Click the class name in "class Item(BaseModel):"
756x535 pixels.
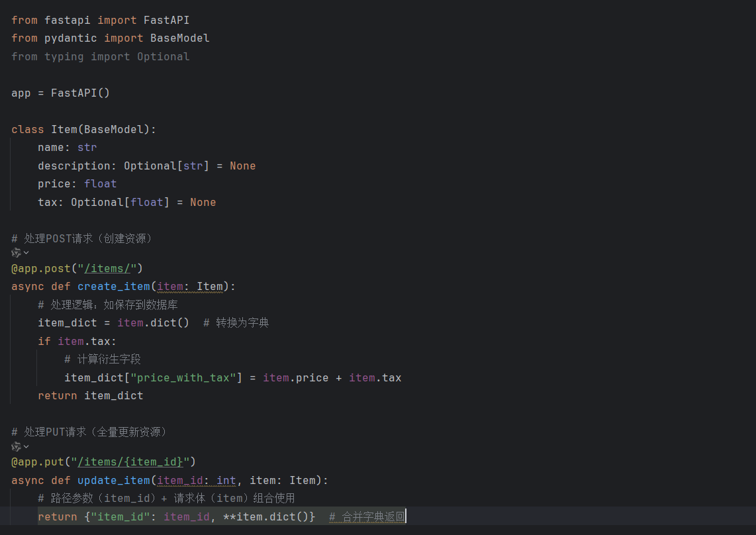pyautogui.click(x=64, y=129)
